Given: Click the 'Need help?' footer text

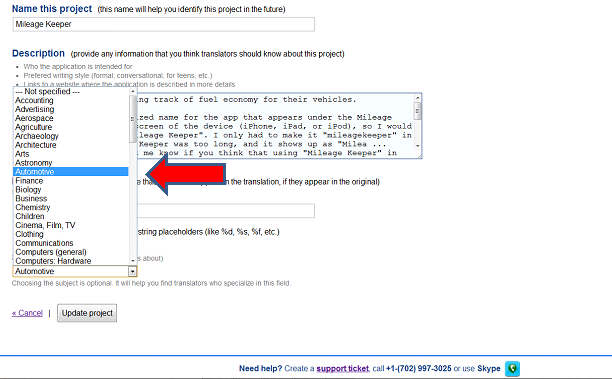Looking at the screenshot, I should [260, 368].
